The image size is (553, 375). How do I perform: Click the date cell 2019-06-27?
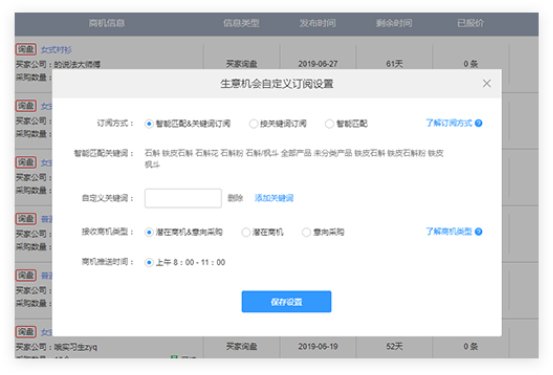[x=318, y=64]
